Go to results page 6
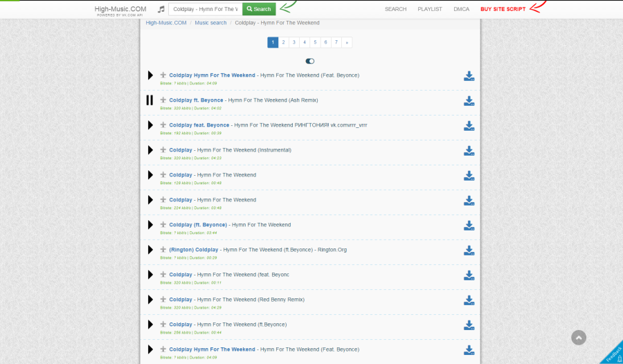The height and width of the screenshot is (364, 623). [x=326, y=42]
